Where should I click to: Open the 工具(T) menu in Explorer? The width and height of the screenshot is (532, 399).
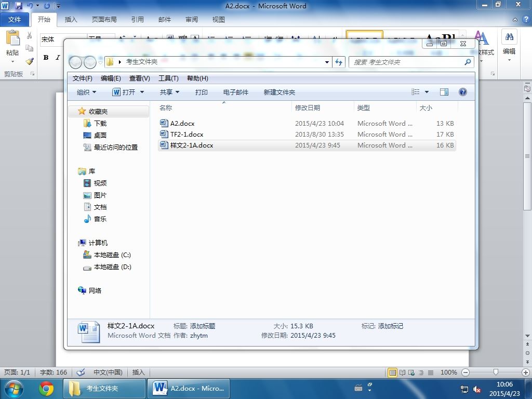[168, 78]
